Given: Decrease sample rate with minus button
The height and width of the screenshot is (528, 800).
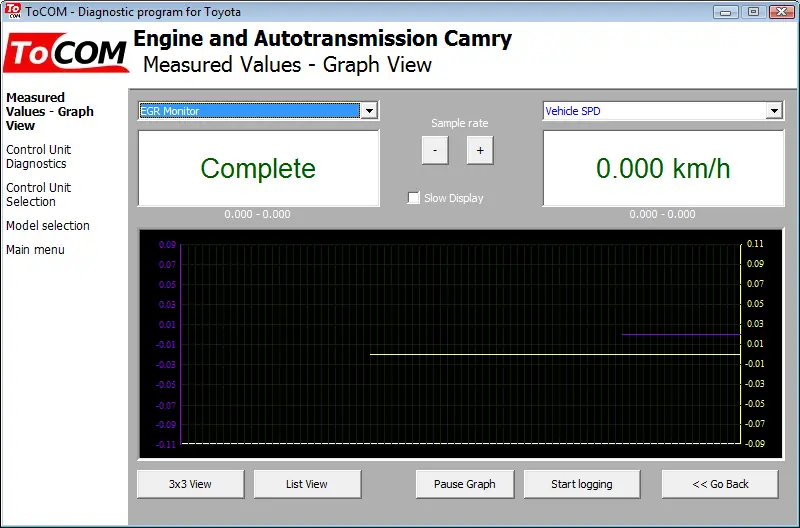Looking at the screenshot, I should coord(435,150).
